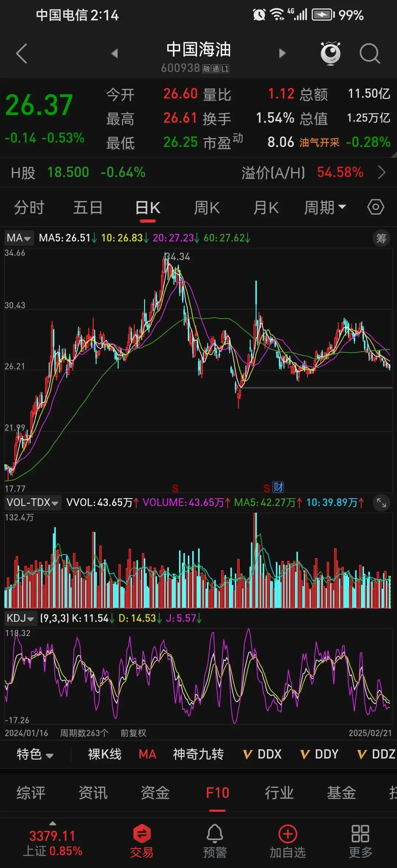Open the MA indicator dropdown
397x868 pixels.
click(x=19, y=238)
